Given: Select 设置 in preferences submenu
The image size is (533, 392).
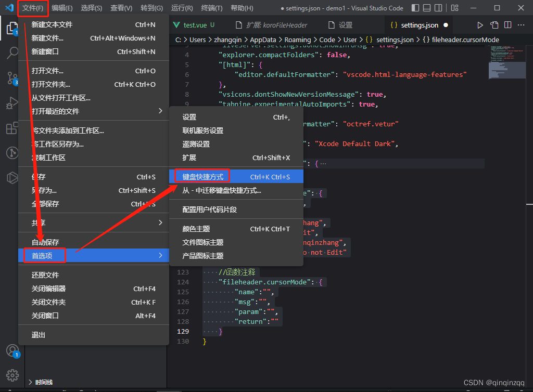Looking at the screenshot, I should 236,117.
